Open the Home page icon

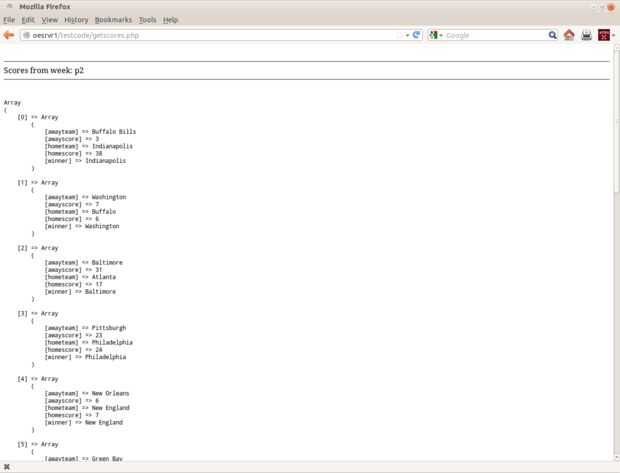click(x=569, y=35)
